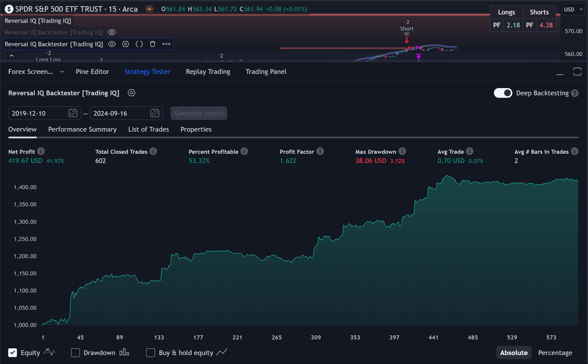This screenshot has width=588, height=364.
Task: Switch to Percentage display mode
Action: coord(555,353)
